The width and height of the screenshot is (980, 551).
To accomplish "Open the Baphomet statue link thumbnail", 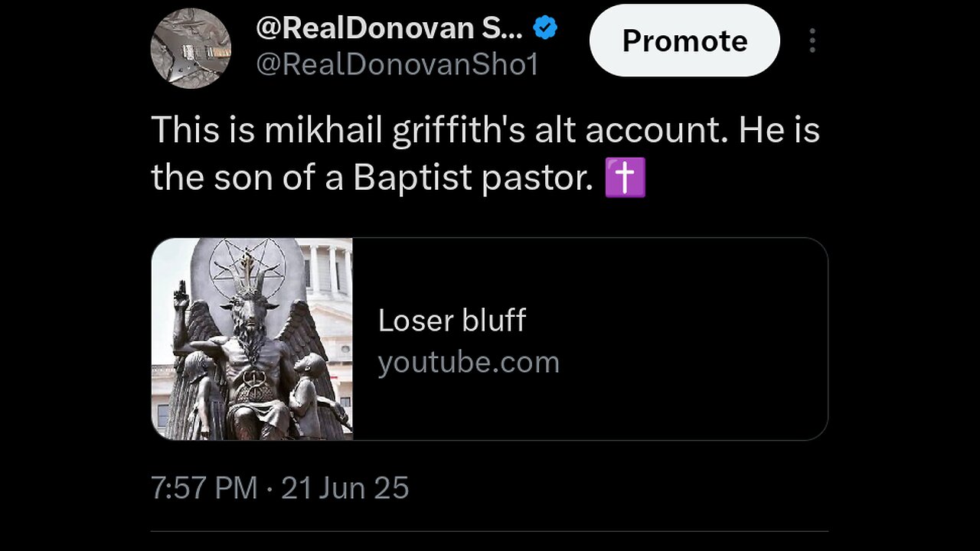I will (252, 338).
